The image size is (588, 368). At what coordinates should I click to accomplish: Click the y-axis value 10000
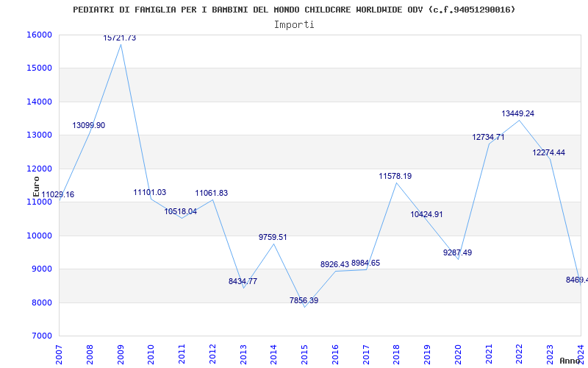tap(39, 236)
